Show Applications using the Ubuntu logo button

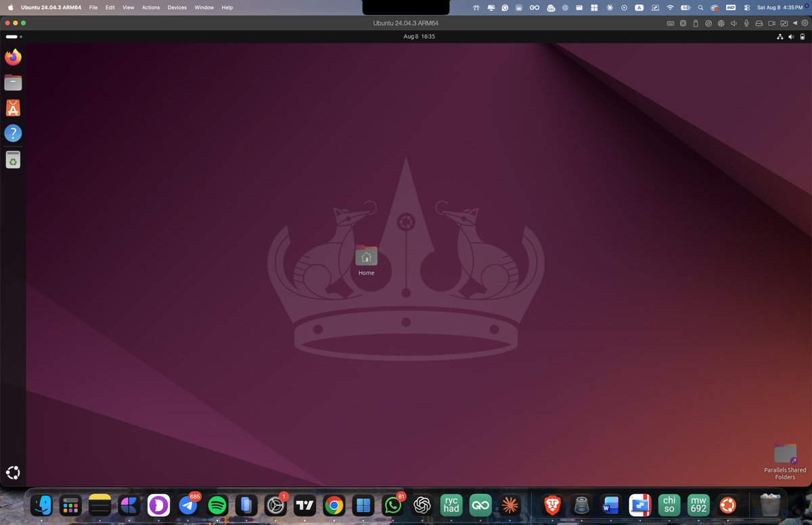point(13,472)
